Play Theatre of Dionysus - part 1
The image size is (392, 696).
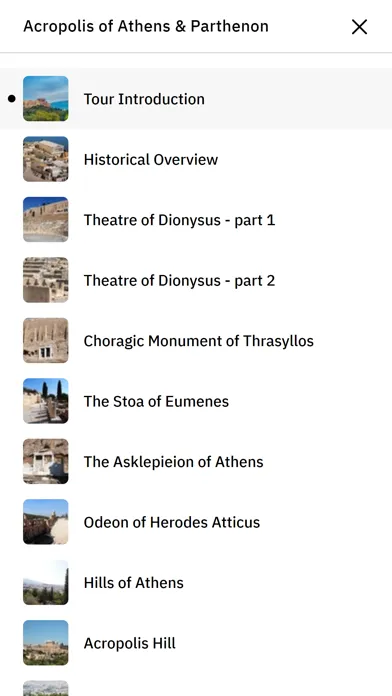pyautogui.click(x=179, y=220)
